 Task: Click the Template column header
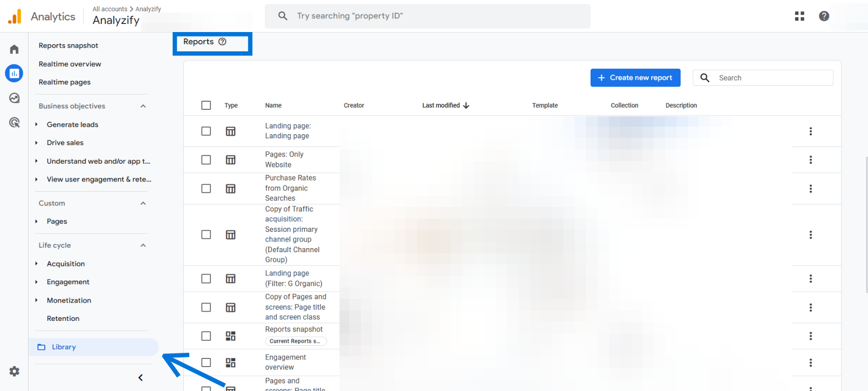[545, 105]
